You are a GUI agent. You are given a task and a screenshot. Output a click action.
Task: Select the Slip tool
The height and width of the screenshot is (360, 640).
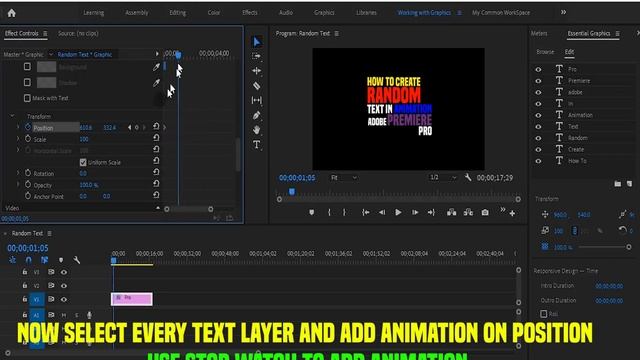coord(257,100)
